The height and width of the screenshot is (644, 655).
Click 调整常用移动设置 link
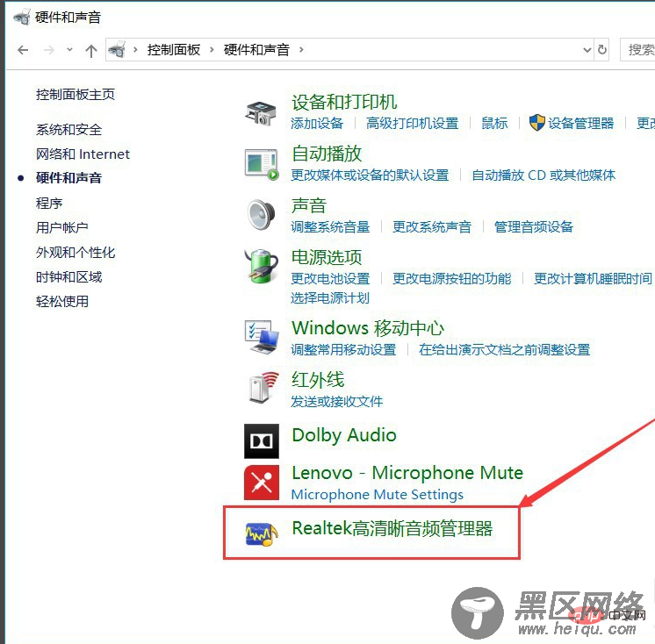(x=344, y=349)
